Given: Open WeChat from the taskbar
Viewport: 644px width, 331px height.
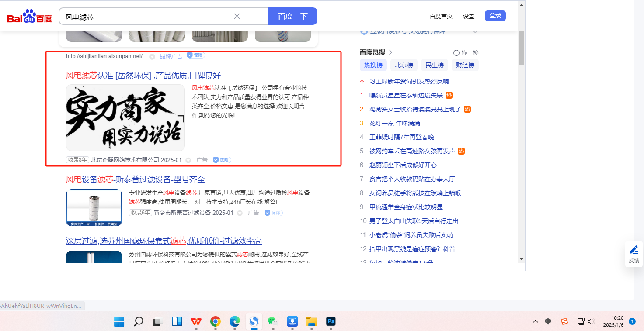Looking at the screenshot, I should [x=273, y=322].
